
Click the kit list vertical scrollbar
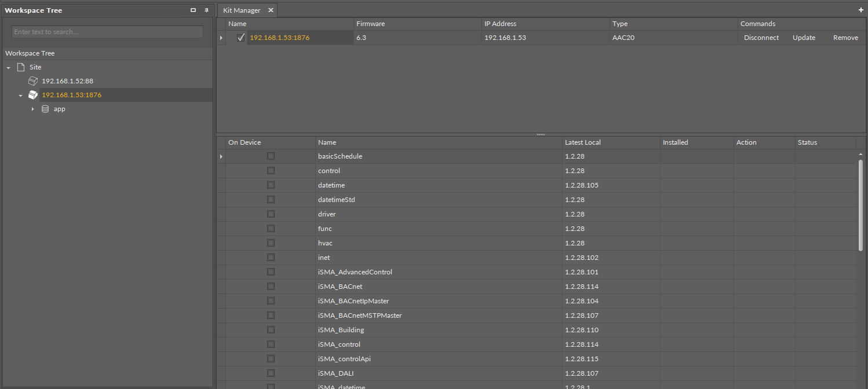[x=860, y=205]
